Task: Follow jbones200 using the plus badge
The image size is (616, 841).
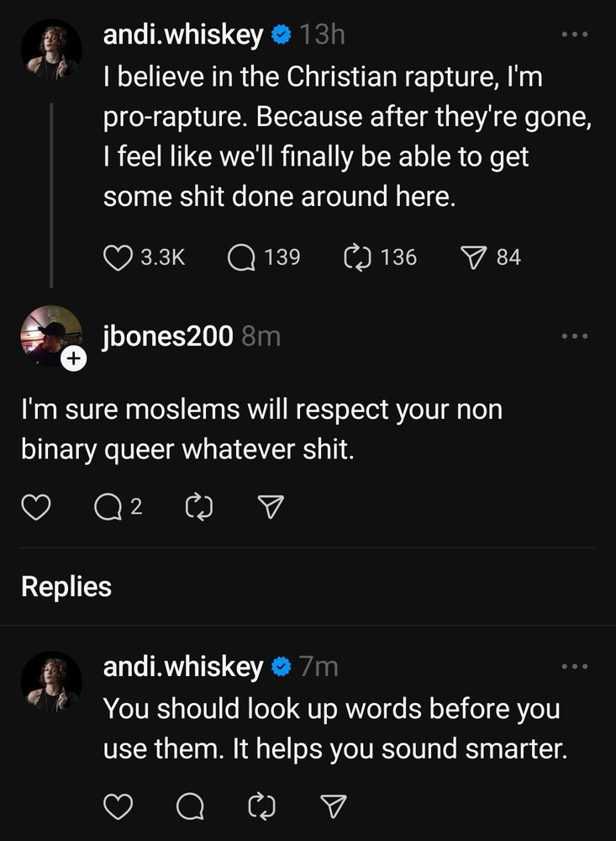Action: point(74,359)
